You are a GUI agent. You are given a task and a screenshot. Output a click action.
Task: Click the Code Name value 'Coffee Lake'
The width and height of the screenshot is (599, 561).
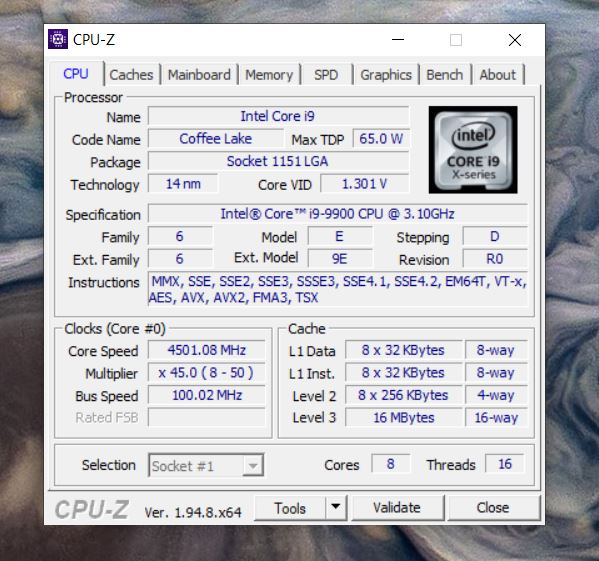click(216, 139)
